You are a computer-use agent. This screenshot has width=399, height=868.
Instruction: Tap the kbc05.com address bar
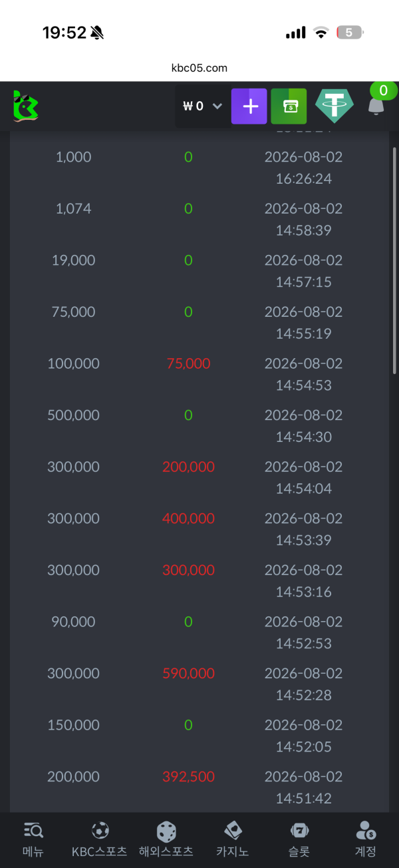[199, 68]
